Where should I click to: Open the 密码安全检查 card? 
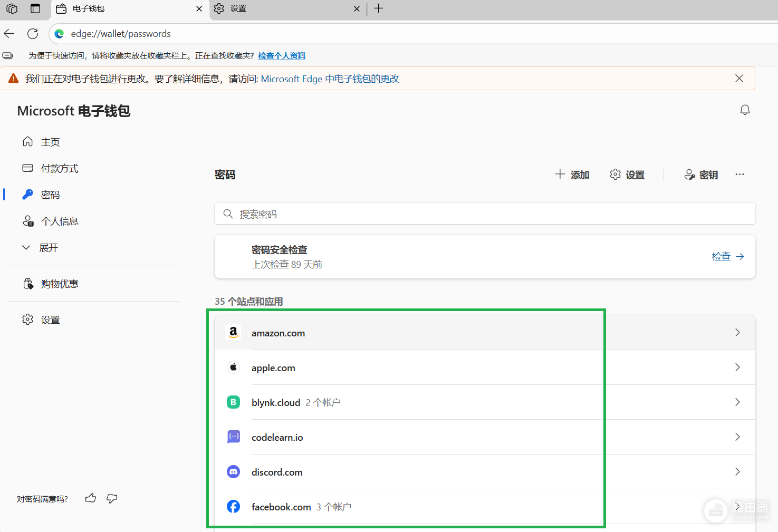point(485,256)
